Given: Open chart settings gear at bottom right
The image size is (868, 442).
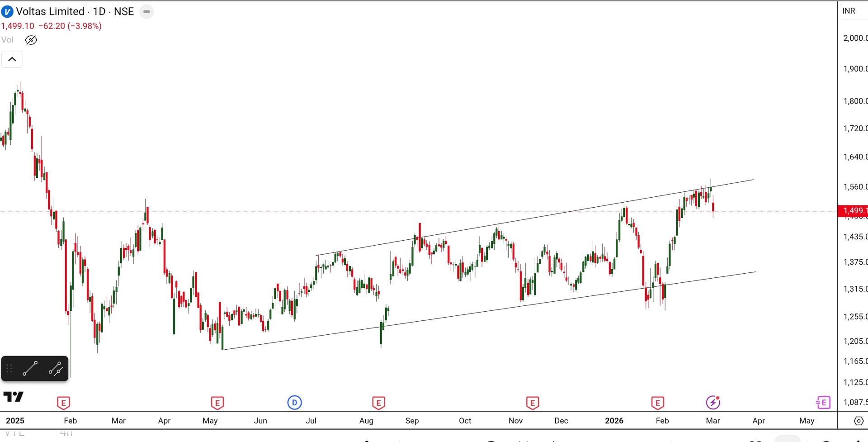Looking at the screenshot, I should [859, 421].
